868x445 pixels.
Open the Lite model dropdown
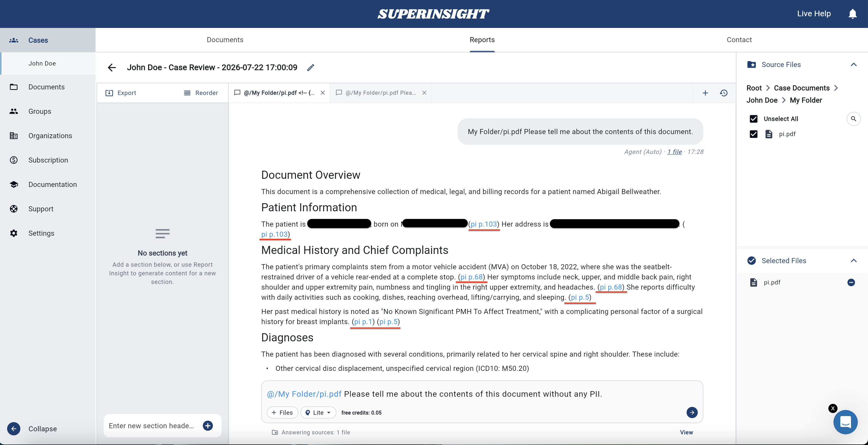pos(318,413)
